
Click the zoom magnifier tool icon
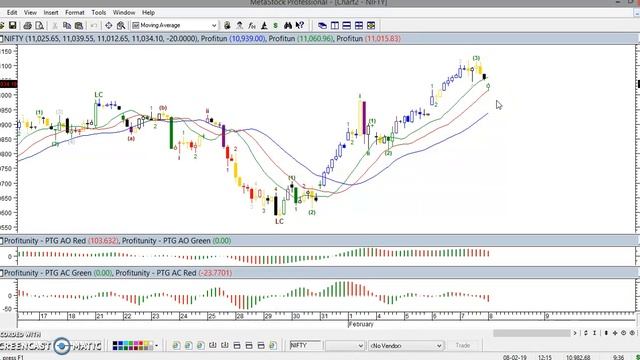pos(121,25)
